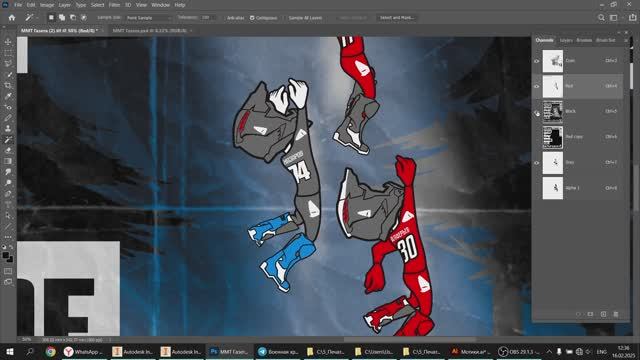
Task: Open the Edit Toolbar three-dots button
Action: tap(8, 237)
